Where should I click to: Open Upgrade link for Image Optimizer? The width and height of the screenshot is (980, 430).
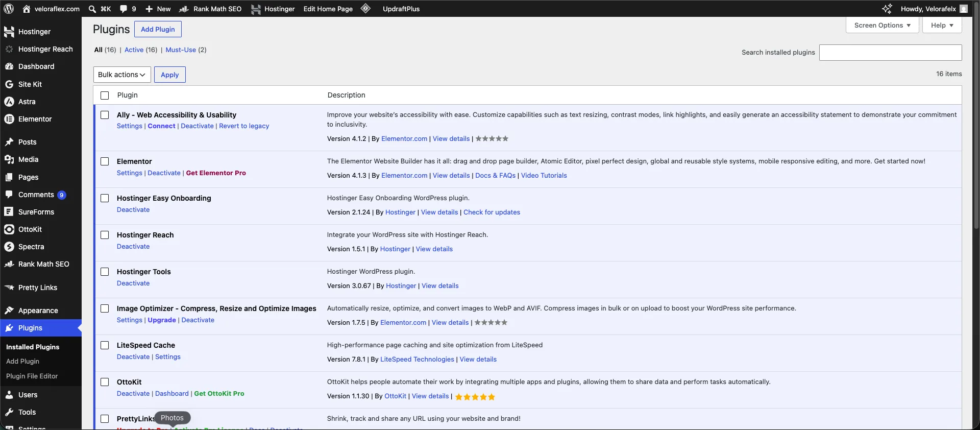(162, 320)
